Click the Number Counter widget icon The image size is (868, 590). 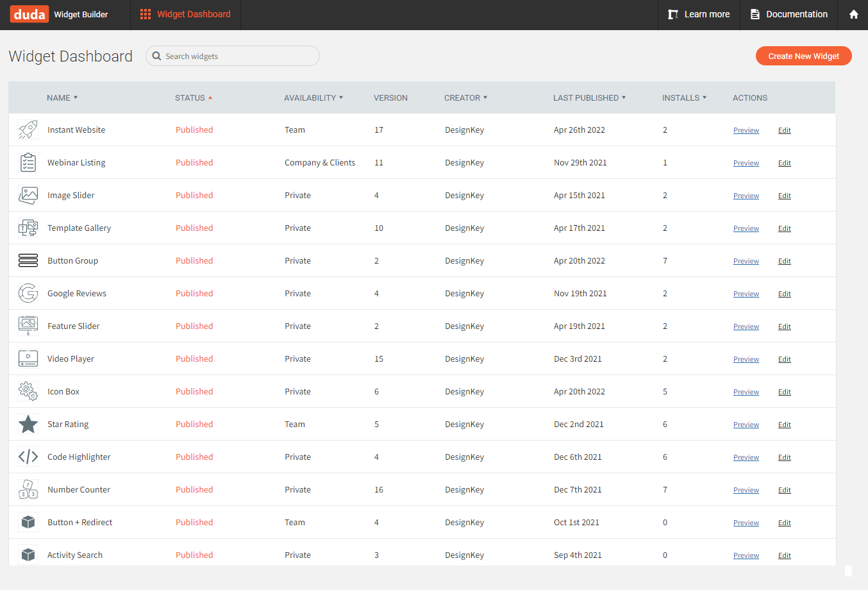click(28, 489)
